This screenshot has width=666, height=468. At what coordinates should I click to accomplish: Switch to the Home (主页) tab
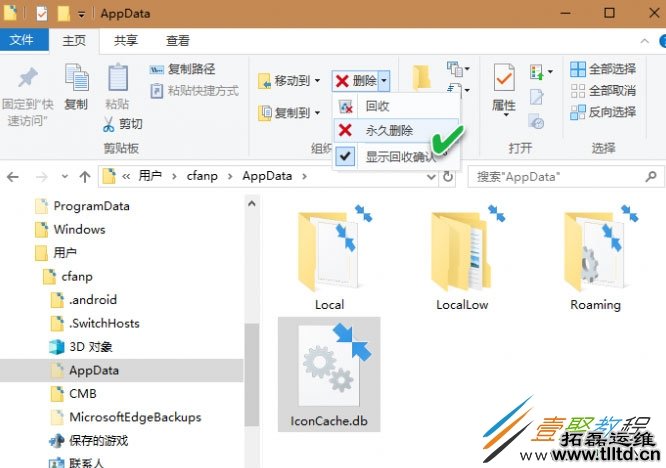click(74, 40)
